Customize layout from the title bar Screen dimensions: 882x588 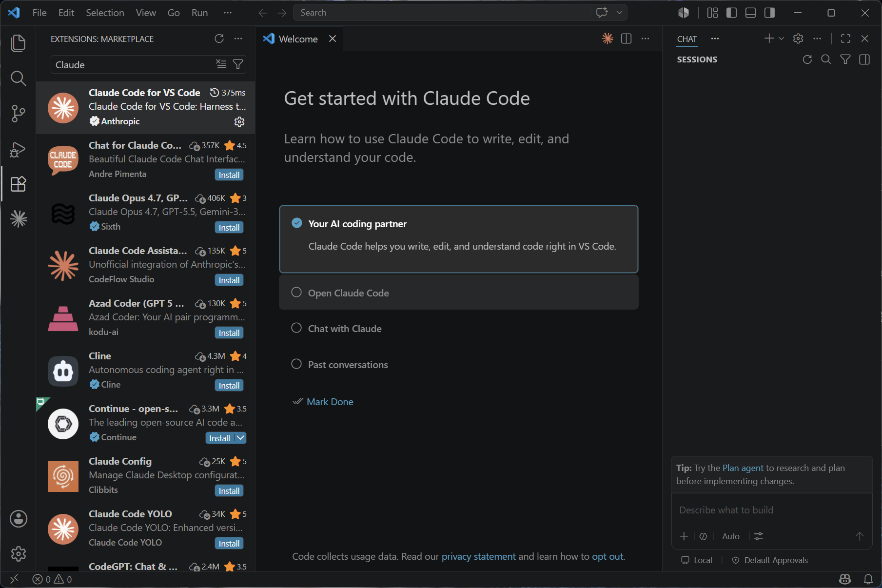[713, 13]
